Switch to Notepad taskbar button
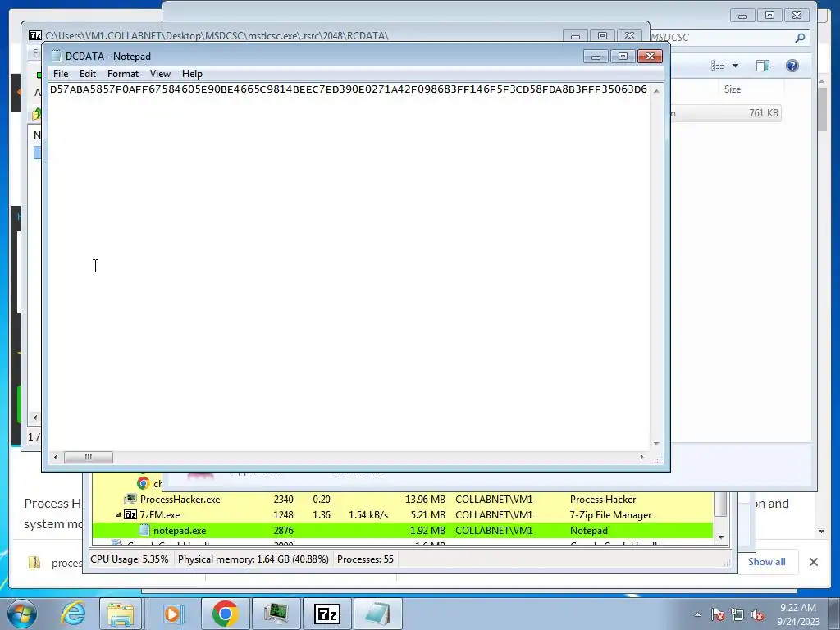 click(378, 614)
